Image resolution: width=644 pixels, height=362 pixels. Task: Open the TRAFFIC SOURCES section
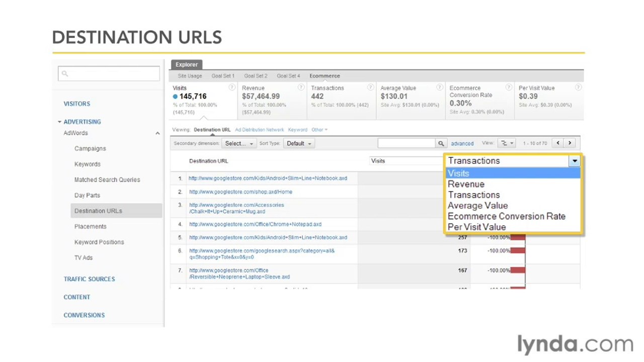tap(89, 279)
